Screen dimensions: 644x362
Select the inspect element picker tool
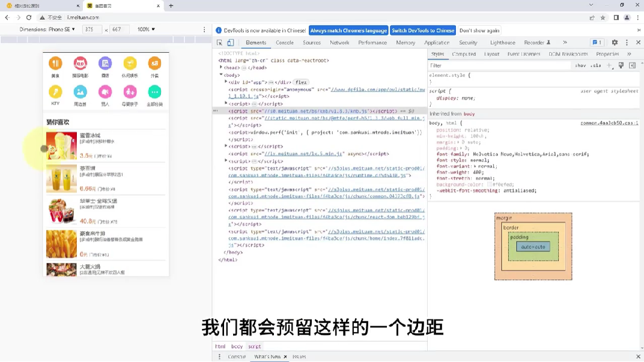coord(219,43)
